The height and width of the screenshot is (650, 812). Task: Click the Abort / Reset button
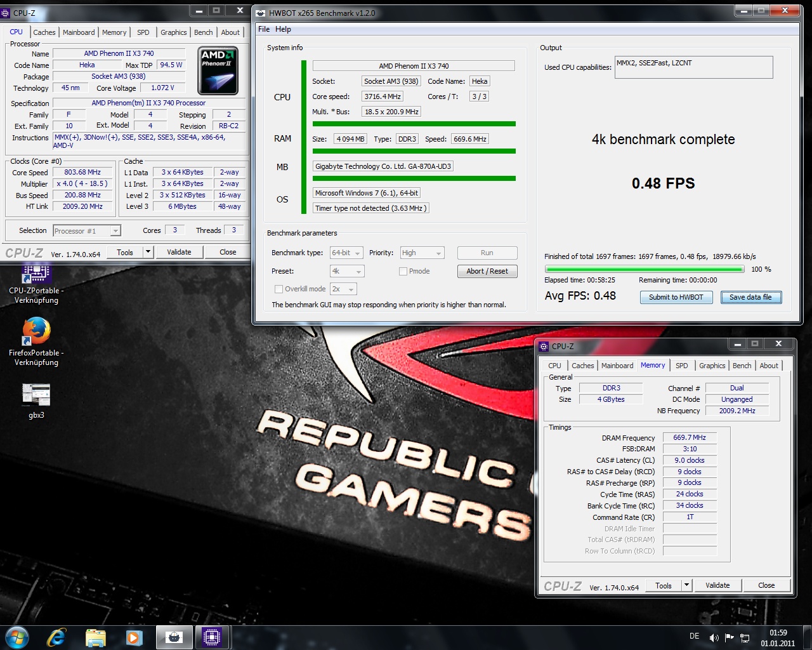pos(487,271)
